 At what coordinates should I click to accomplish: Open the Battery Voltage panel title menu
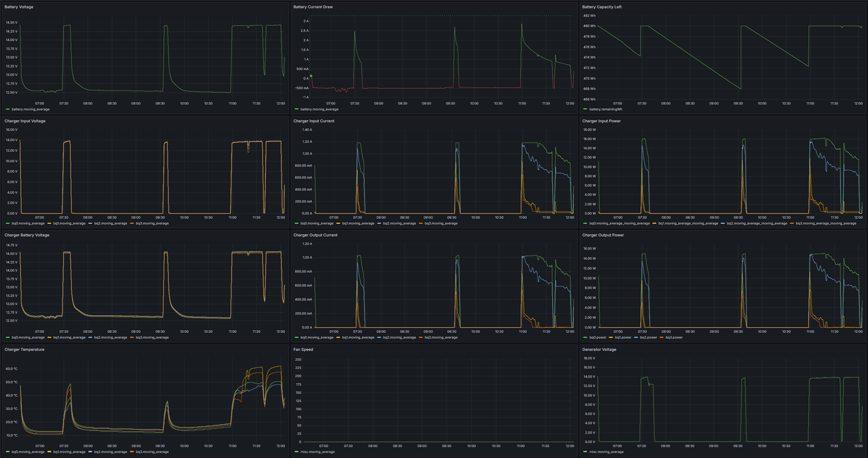[x=19, y=7]
